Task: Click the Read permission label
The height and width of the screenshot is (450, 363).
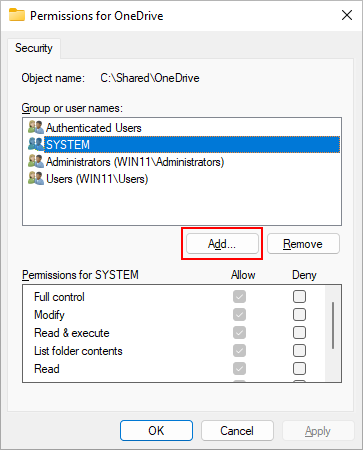Action: point(47,369)
